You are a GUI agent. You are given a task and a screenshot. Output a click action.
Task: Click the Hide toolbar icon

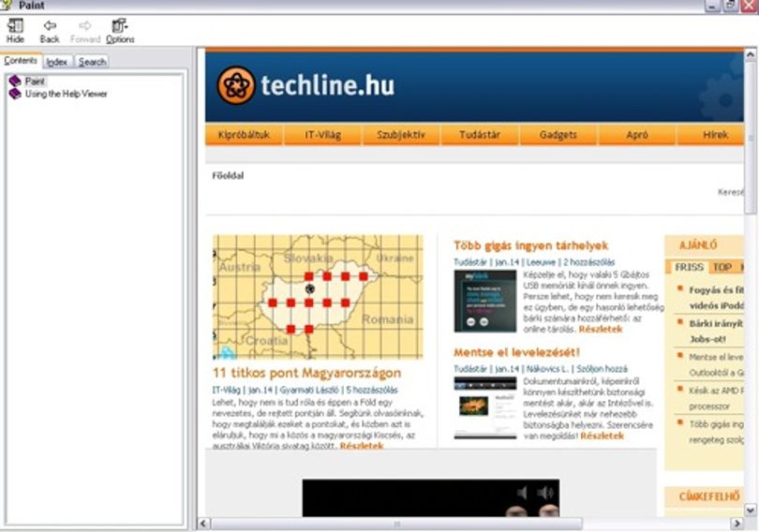pos(15,26)
